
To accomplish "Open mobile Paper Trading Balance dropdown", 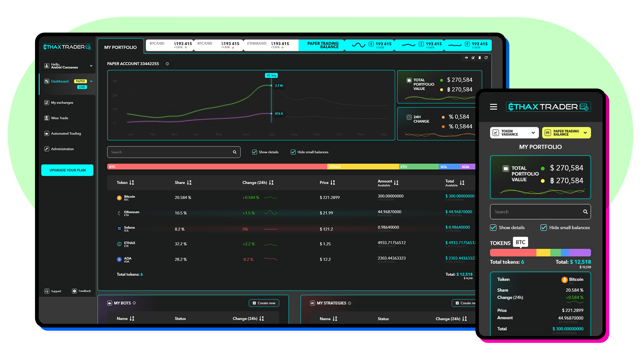I will [x=566, y=133].
